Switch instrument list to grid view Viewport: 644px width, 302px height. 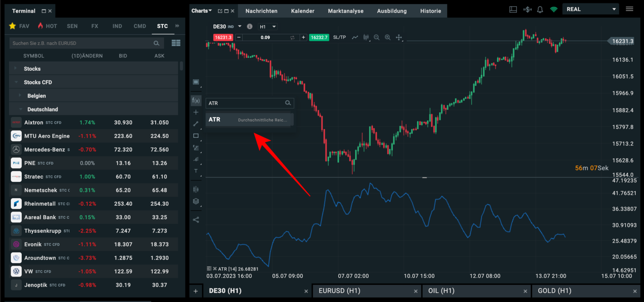tap(176, 43)
